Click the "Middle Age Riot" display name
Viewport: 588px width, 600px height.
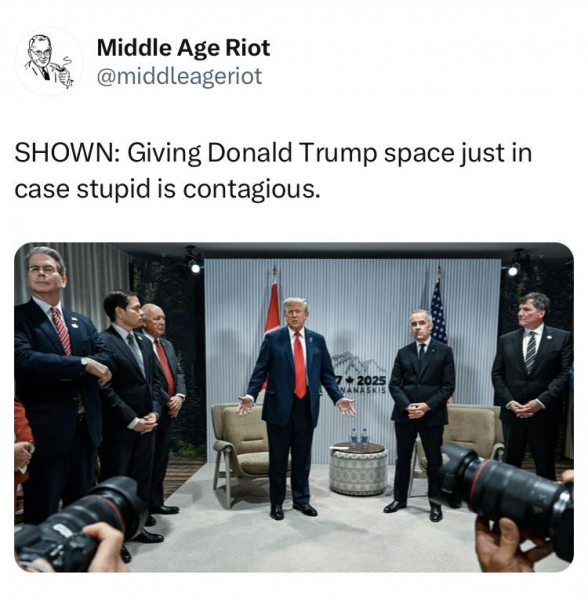pos(183,48)
